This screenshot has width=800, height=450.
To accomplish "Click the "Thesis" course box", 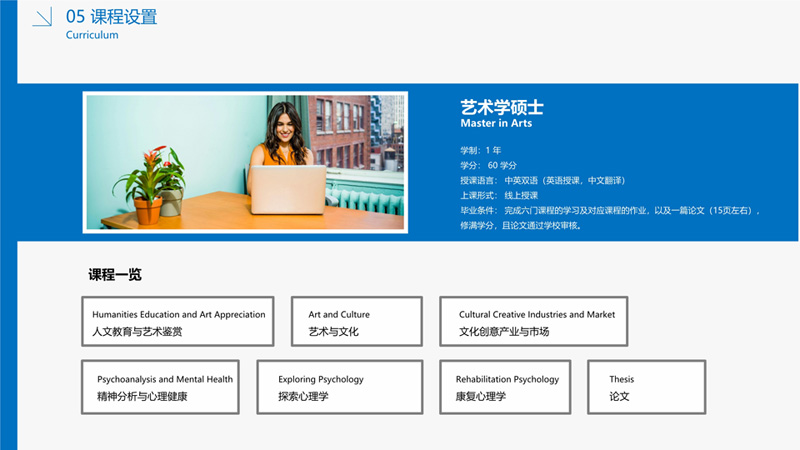I will pos(646,387).
